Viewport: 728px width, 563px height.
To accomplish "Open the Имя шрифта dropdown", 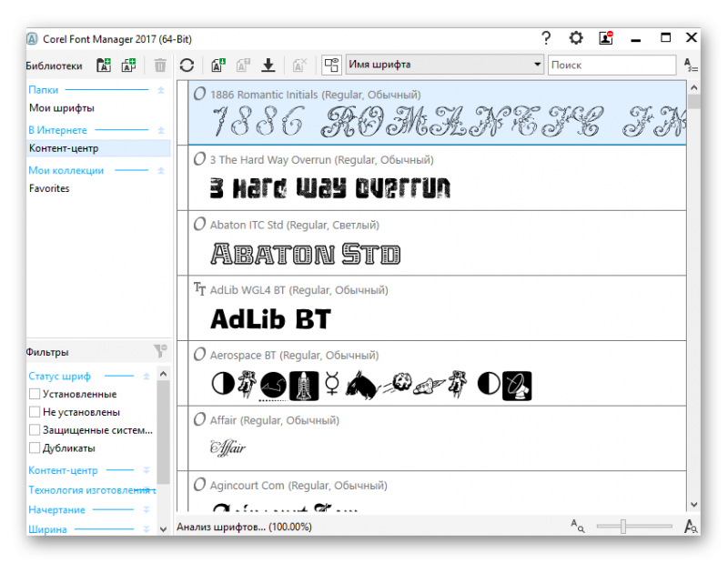I will 445,65.
